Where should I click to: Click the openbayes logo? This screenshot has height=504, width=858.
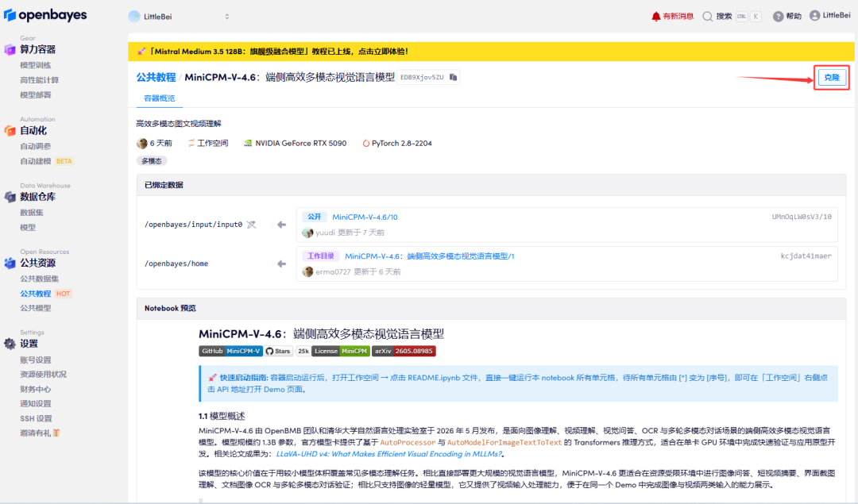44,15
